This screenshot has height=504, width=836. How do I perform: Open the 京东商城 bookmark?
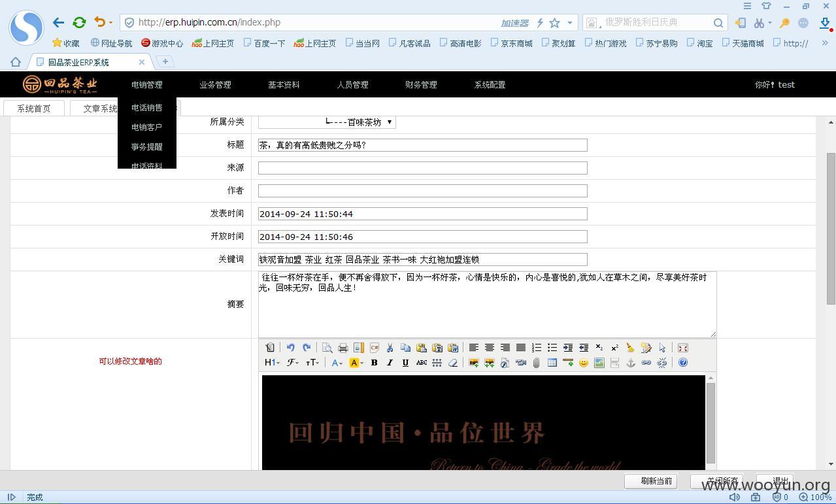[510, 43]
